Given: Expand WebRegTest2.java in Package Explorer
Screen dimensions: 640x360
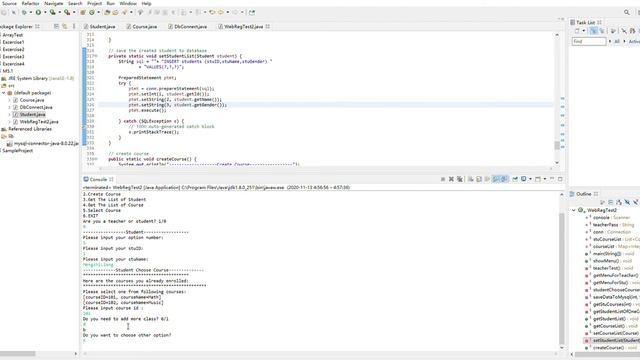Looking at the screenshot, I should (x=9, y=122).
